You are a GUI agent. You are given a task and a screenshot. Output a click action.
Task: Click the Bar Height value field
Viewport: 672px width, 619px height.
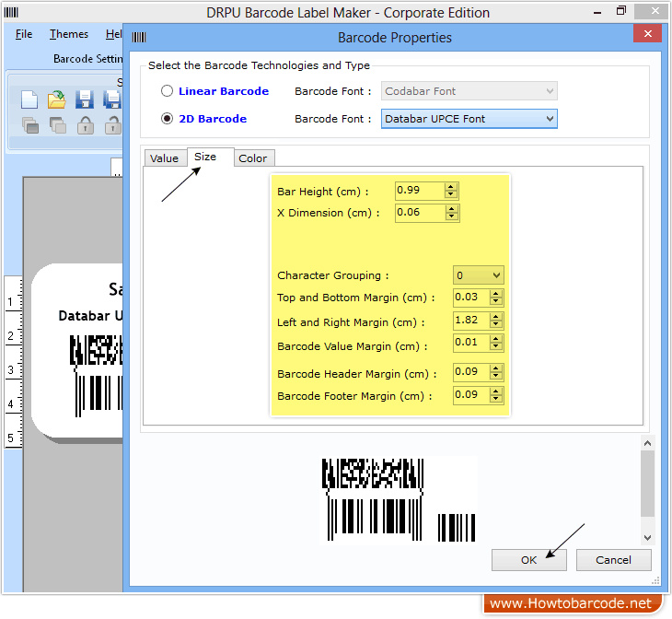420,191
